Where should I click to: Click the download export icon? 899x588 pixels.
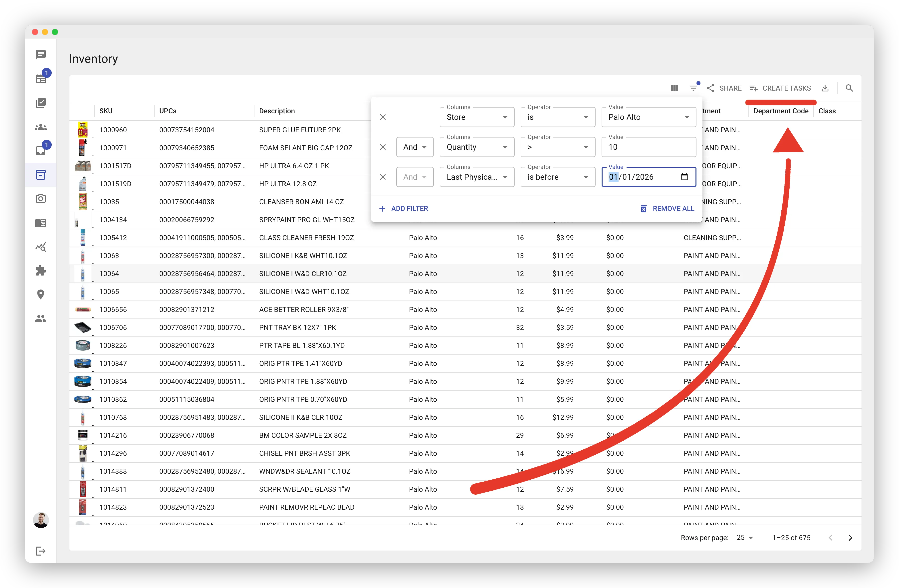825,88
